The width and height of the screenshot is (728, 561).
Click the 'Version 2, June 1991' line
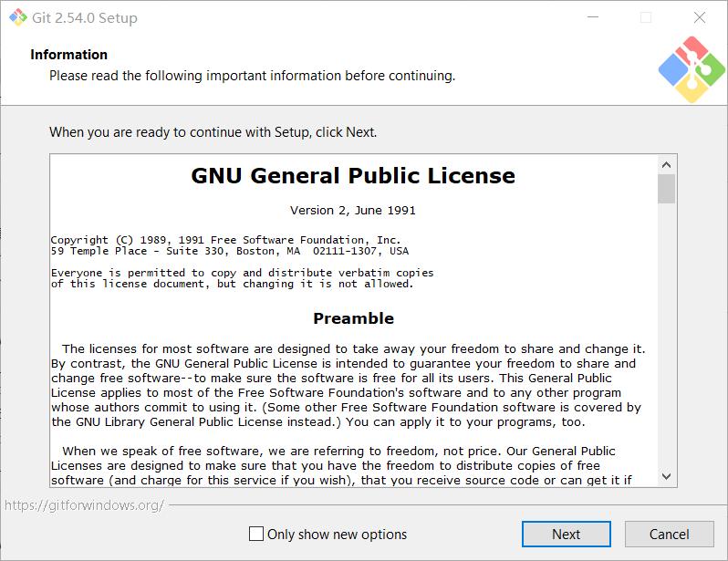pos(353,211)
